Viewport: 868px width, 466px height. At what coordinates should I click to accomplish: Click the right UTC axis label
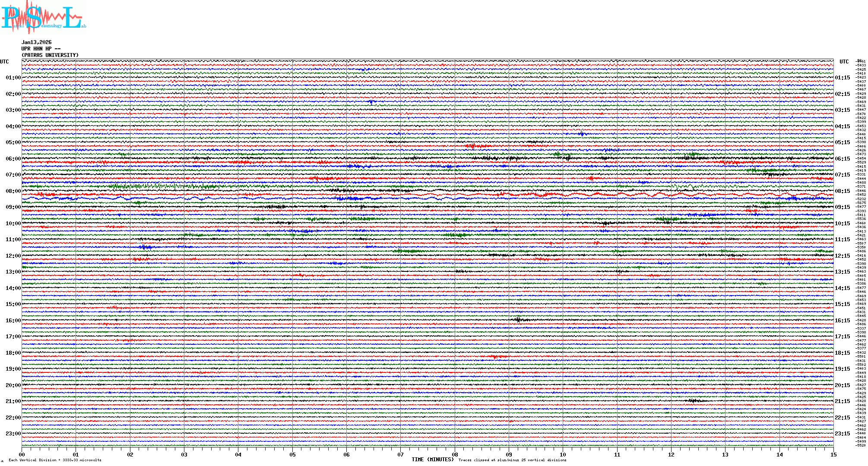(x=844, y=62)
